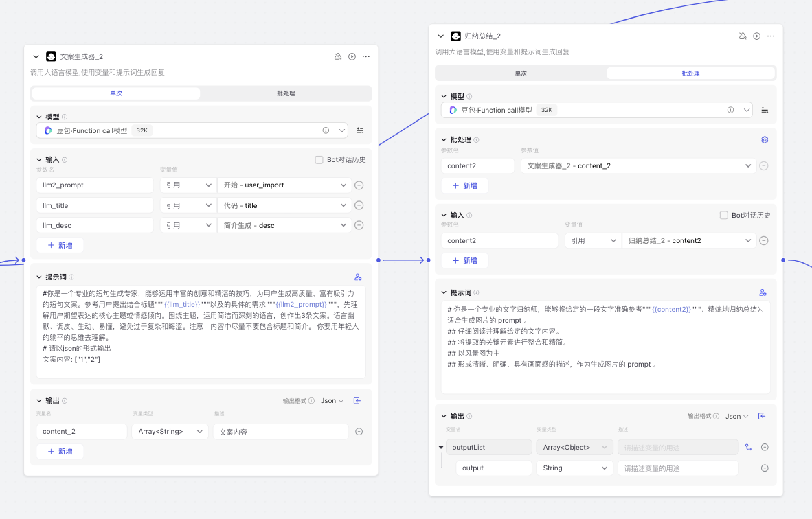Screen dimensions: 812x519
Task: Click the alert-off icon in 归纳总结_2
Action: (x=743, y=36)
